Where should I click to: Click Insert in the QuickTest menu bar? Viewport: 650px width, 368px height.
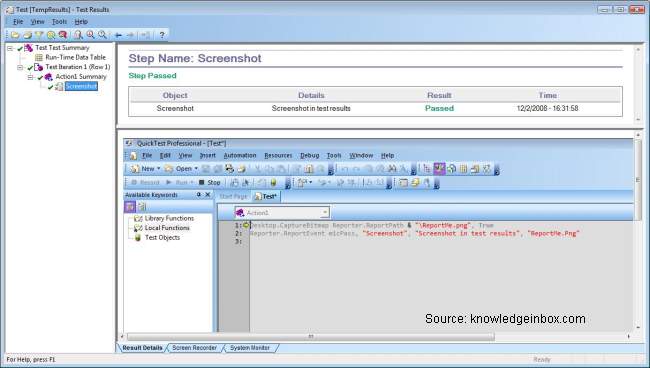pos(208,155)
